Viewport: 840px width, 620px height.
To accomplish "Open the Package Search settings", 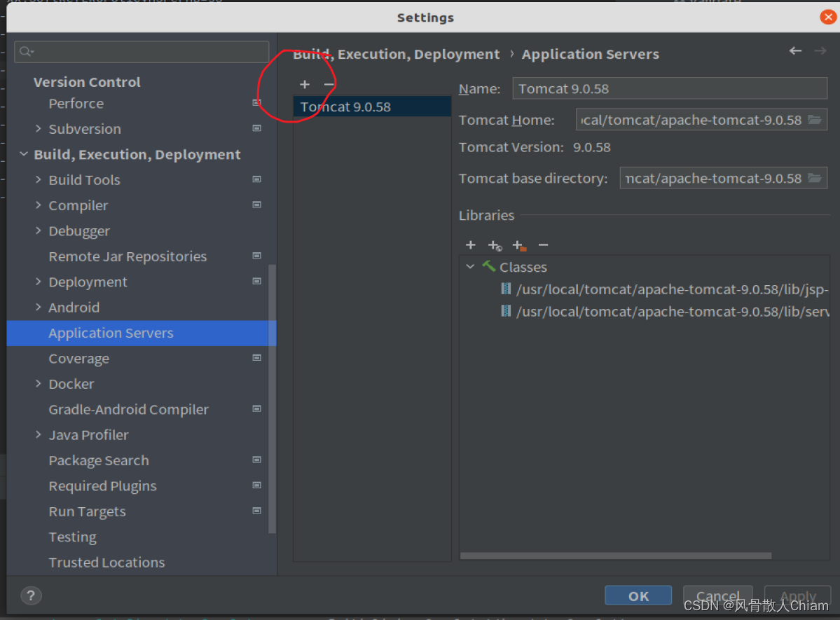I will click(x=99, y=460).
